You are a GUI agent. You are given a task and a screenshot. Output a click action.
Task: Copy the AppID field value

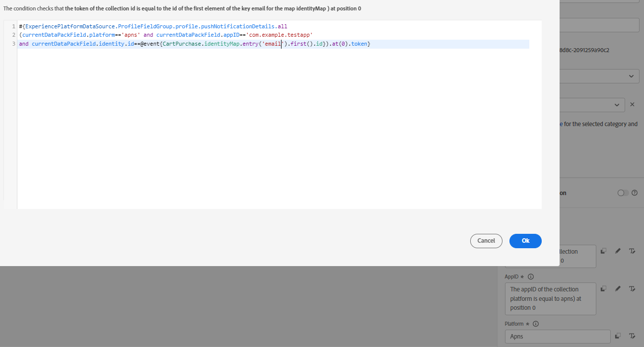pyautogui.click(x=603, y=288)
